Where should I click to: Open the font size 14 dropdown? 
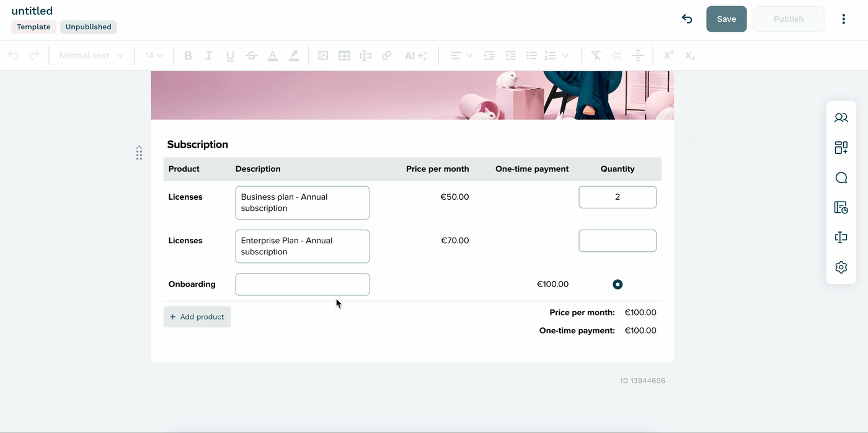tap(154, 55)
